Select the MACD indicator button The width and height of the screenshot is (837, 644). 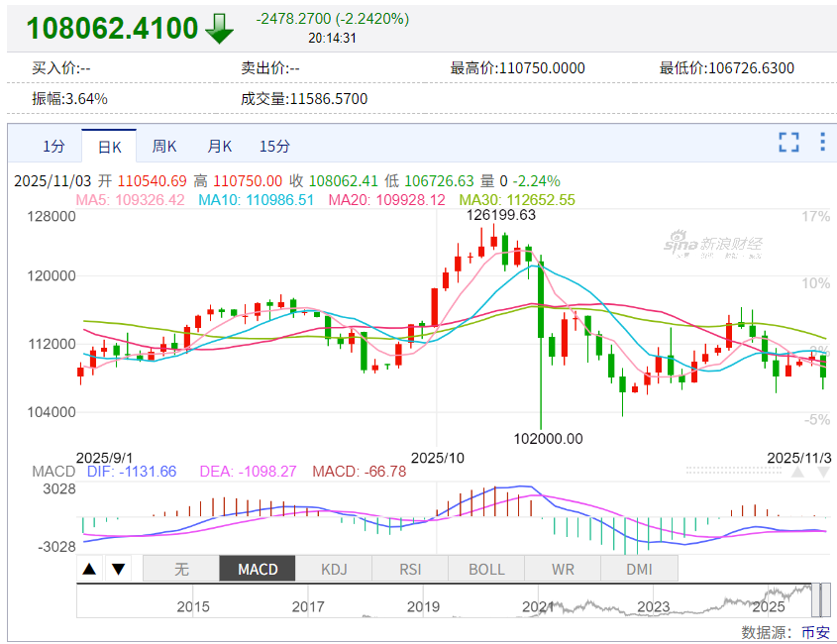click(258, 569)
